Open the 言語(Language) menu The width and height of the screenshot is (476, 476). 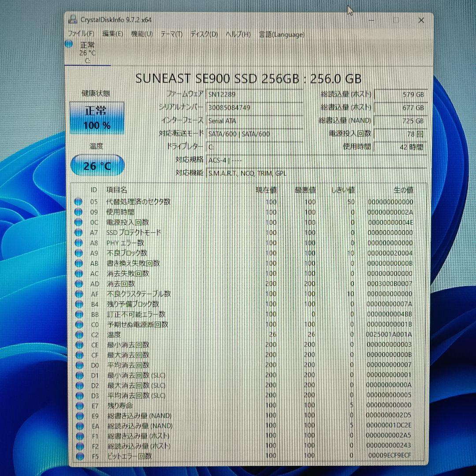click(x=282, y=34)
